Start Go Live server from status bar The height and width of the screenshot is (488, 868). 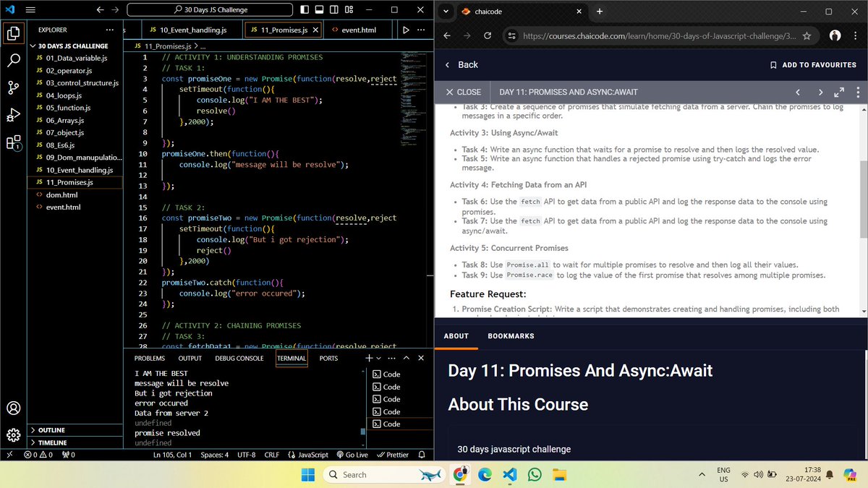(352, 455)
